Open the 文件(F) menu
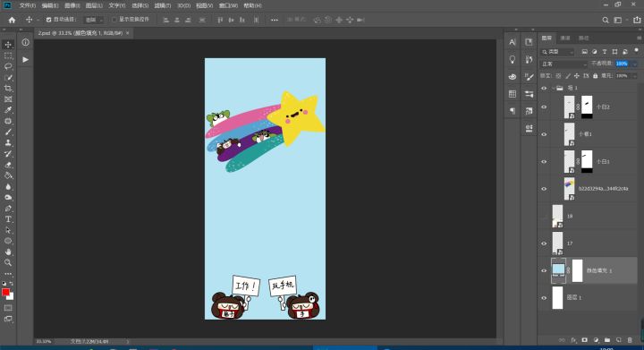 click(28, 5)
